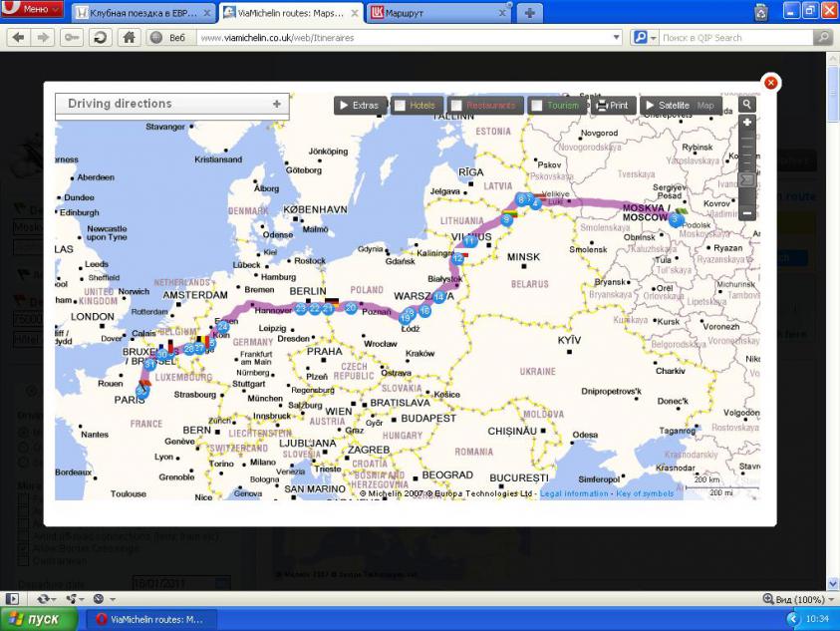The image size is (840, 631).
Task: Click the Веб site info badge
Action: tap(169, 38)
